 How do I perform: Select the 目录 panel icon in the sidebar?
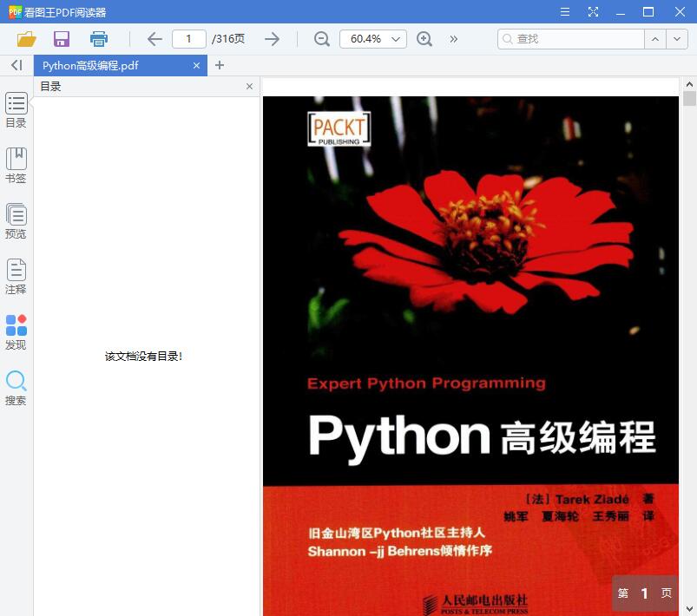16,111
